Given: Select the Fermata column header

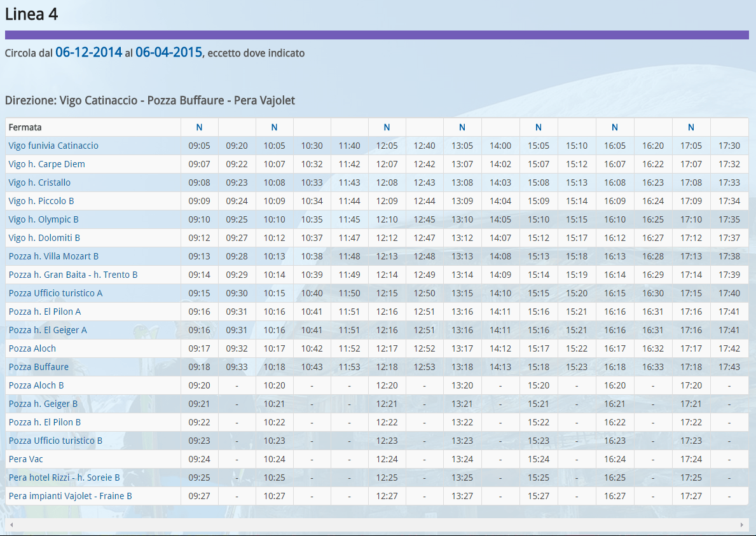Looking at the screenshot, I should [25, 127].
